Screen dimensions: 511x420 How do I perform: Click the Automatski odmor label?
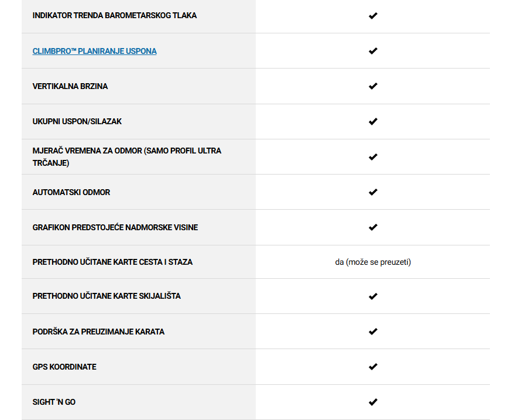pyautogui.click(x=71, y=192)
